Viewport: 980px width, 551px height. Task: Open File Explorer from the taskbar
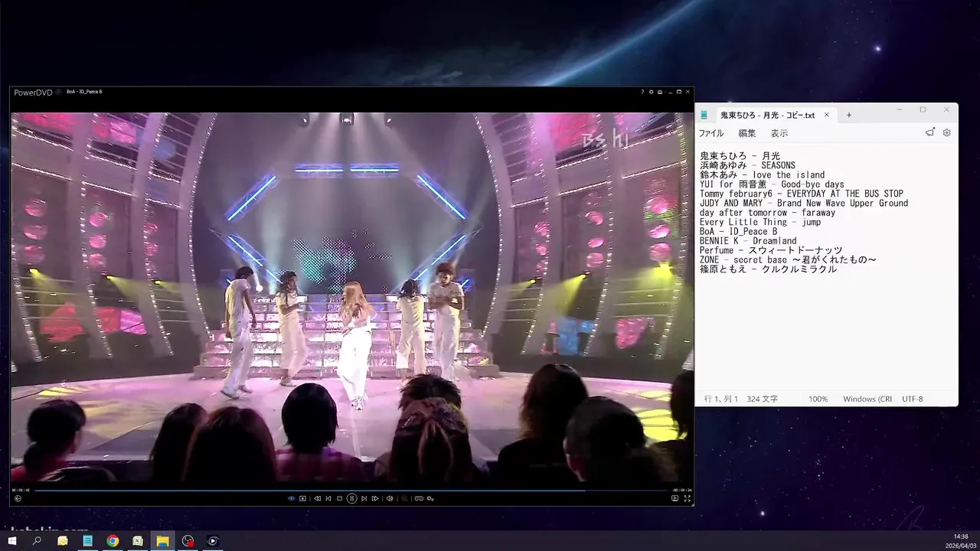[163, 541]
